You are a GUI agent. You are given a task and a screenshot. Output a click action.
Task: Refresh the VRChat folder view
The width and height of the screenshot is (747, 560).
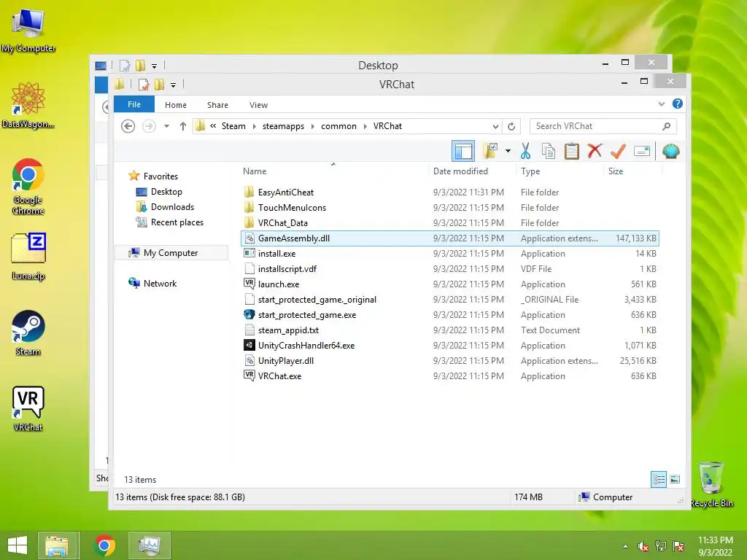point(511,126)
